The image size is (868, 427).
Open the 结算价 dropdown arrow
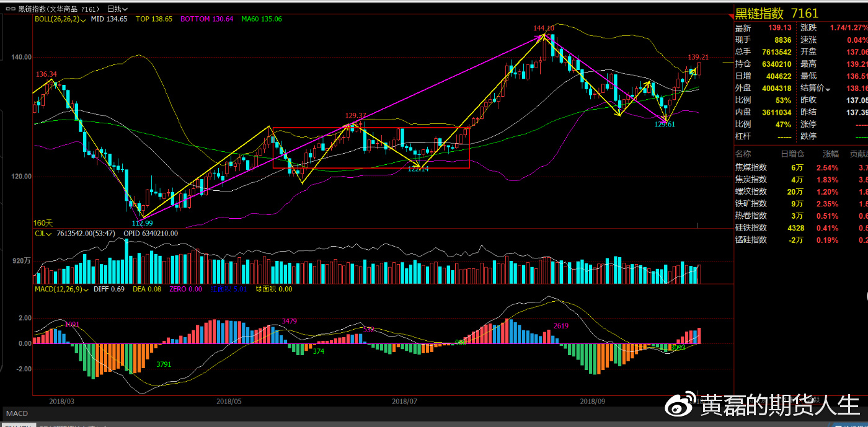tap(827, 89)
